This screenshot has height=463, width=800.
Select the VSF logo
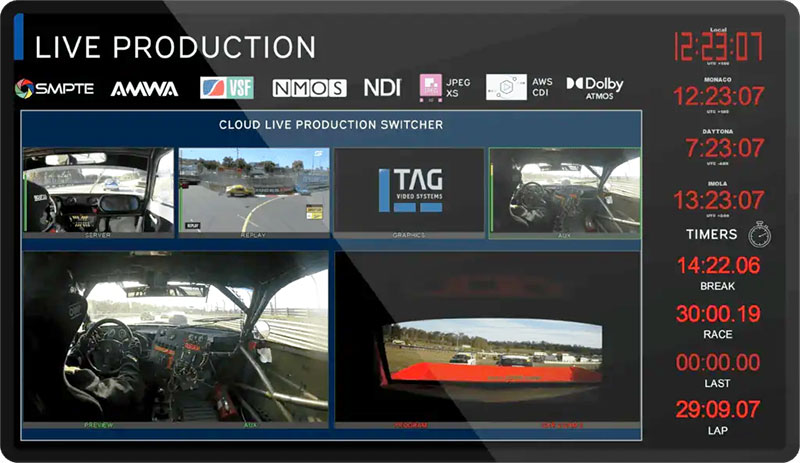coord(227,88)
